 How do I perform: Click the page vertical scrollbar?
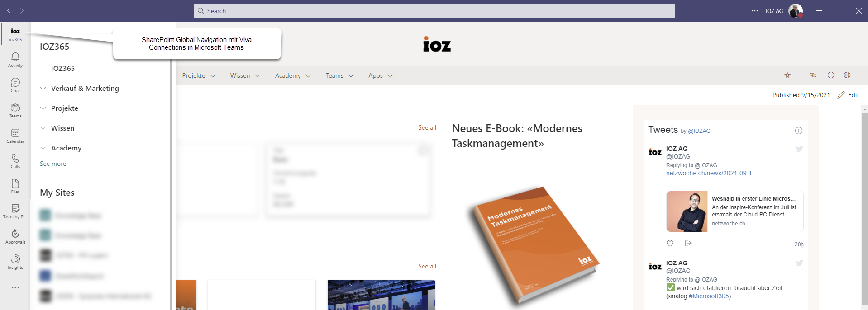865,208
